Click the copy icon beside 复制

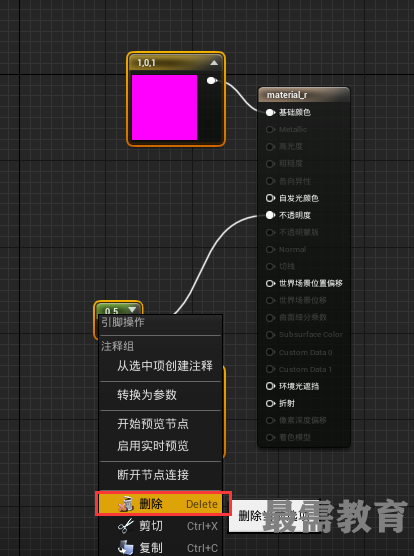(126, 547)
